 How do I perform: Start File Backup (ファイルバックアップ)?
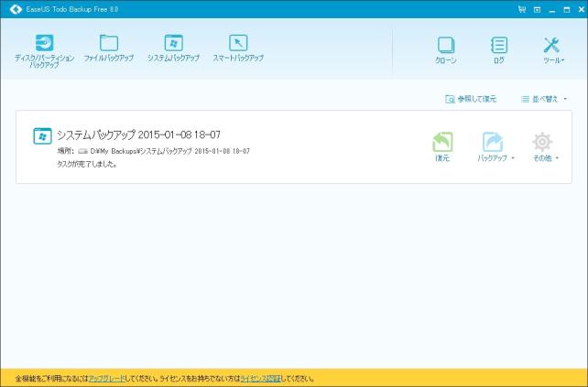(x=109, y=48)
